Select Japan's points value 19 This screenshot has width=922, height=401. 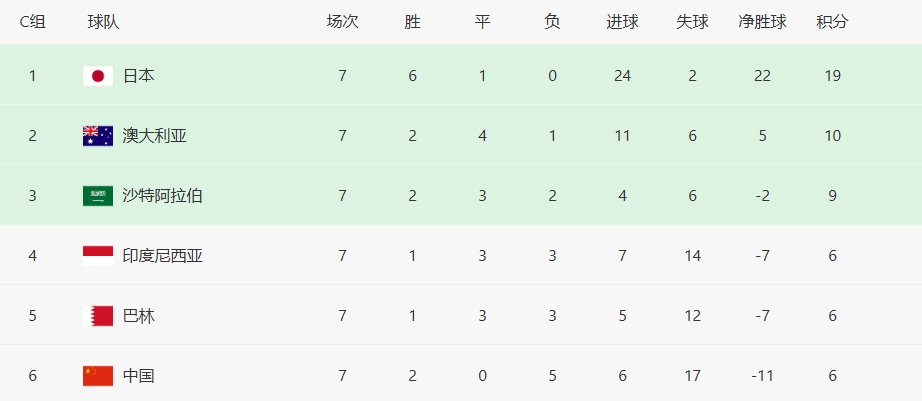[833, 76]
